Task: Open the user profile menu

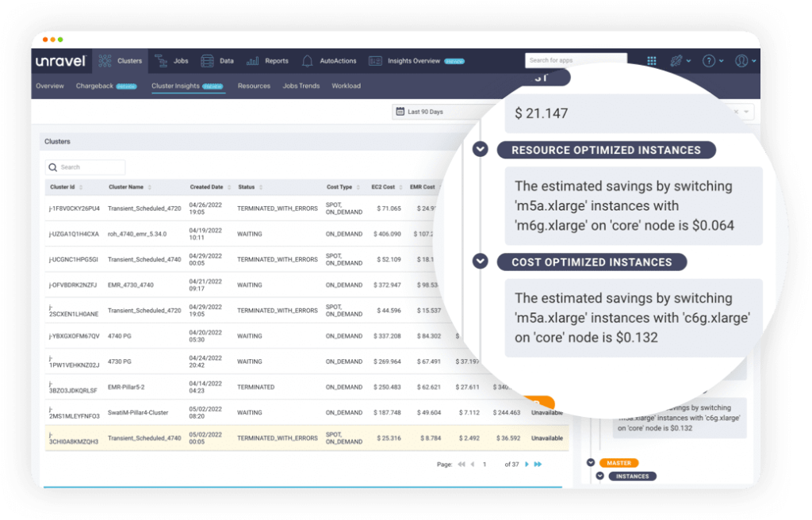Action: pos(741,61)
